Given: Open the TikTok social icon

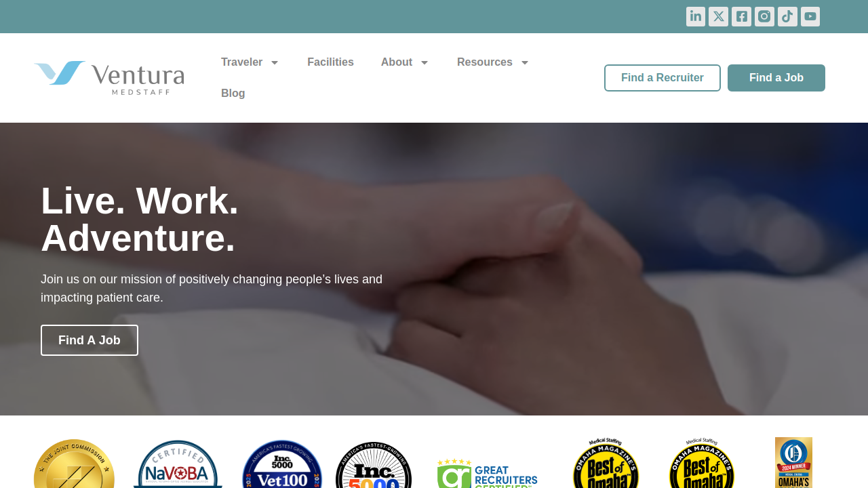Looking at the screenshot, I should point(787,16).
